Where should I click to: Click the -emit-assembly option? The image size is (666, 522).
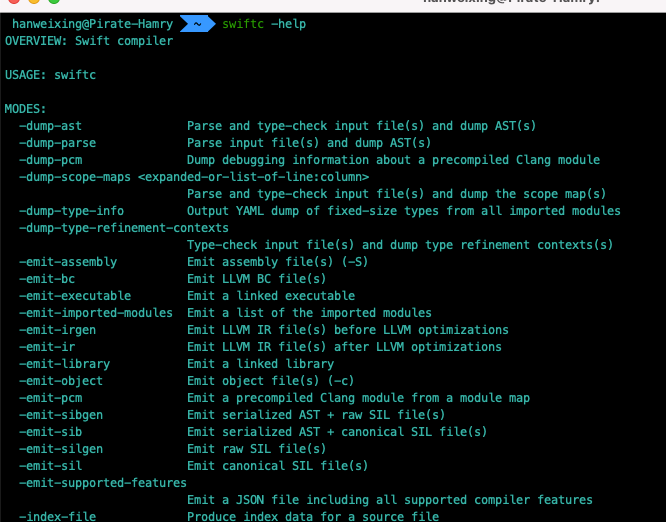pos(68,262)
